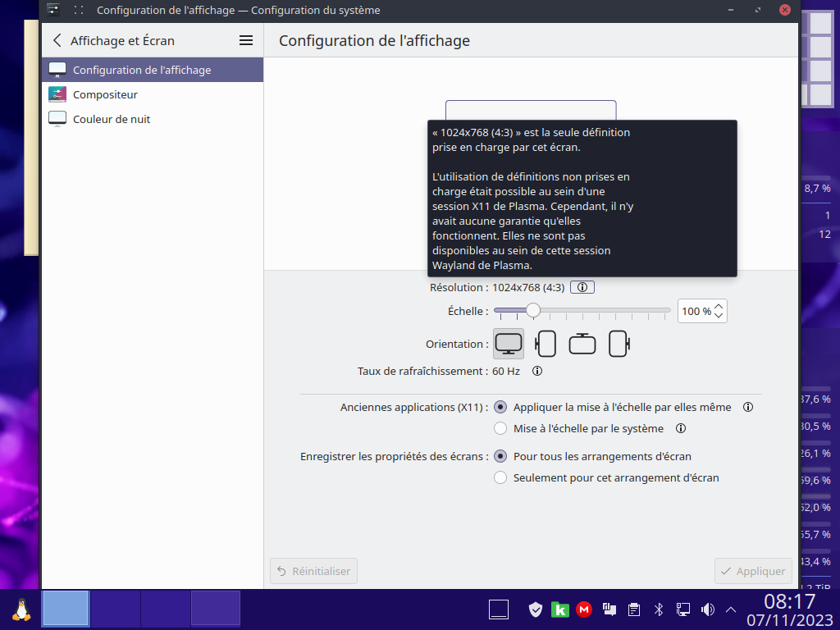The height and width of the screenshot is (630, 840).
Task: Open the Compositeur settings page
Action: (153, 94)
